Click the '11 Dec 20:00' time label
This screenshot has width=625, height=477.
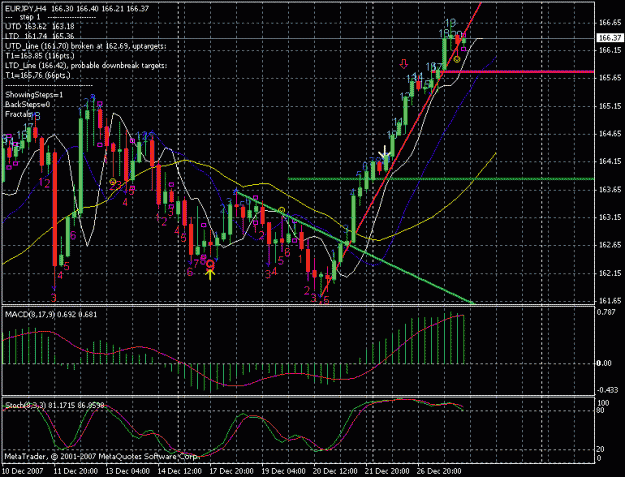point(76,471)
